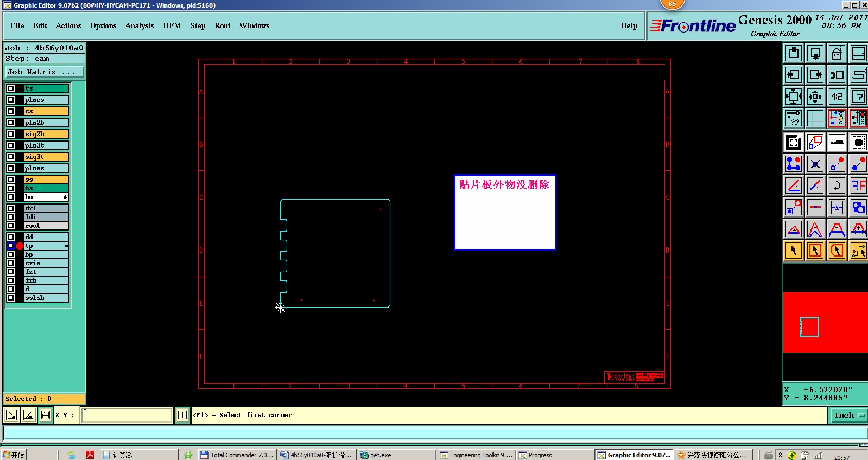
Task: Select the net-path select arrow tool
Action: click(859, 251)
